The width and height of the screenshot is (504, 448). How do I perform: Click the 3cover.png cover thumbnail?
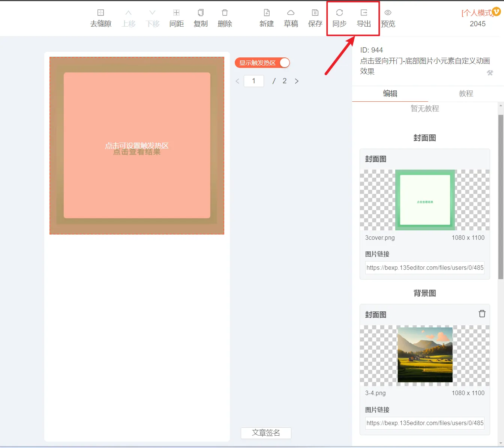pyautogui.click(x=425, y=200)
